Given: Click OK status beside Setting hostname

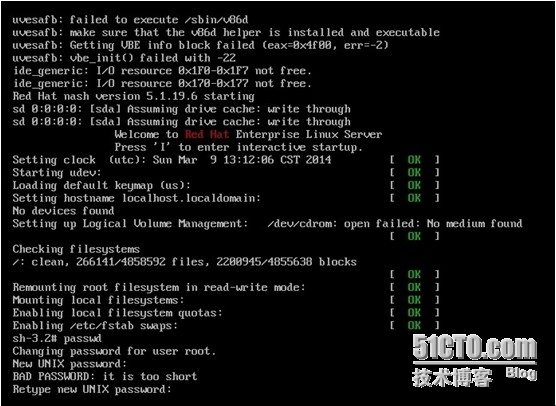Looking at the screenshot, I should click(x=414, y=198).
